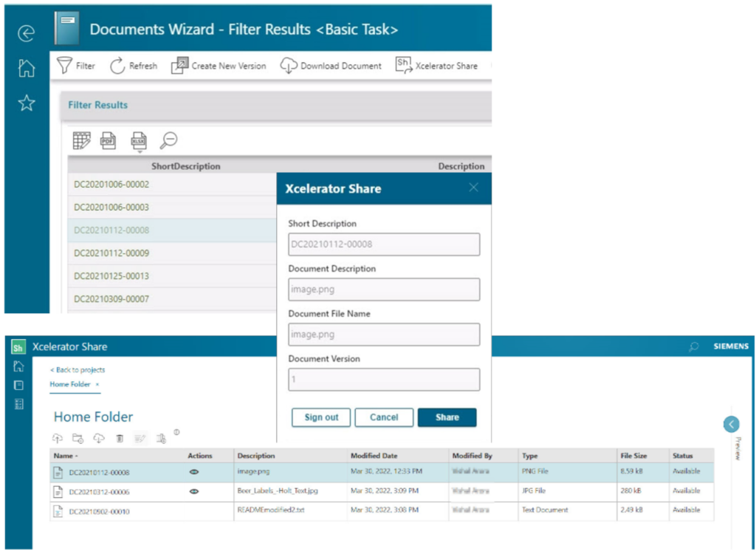Open the Filter tool
Image resolution: width=756 pixels, height=551 pixels.
[76, 66]
